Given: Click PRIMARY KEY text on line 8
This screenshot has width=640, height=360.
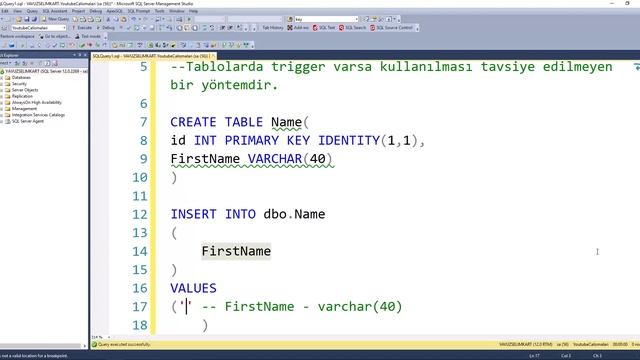Looking at the screenshot, I should (x=267, y=140).
